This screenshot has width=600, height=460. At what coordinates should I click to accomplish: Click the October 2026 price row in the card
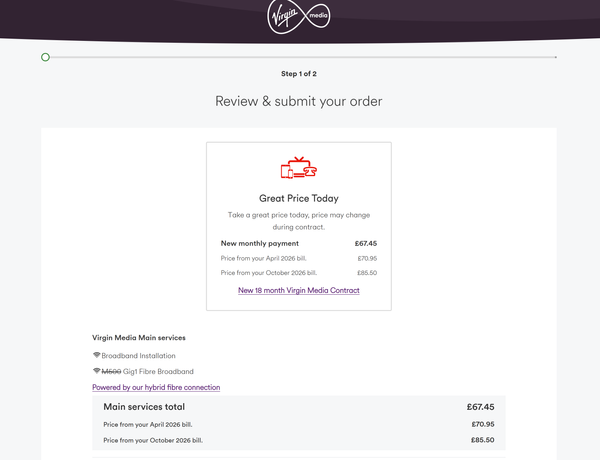tap(299, 273)
